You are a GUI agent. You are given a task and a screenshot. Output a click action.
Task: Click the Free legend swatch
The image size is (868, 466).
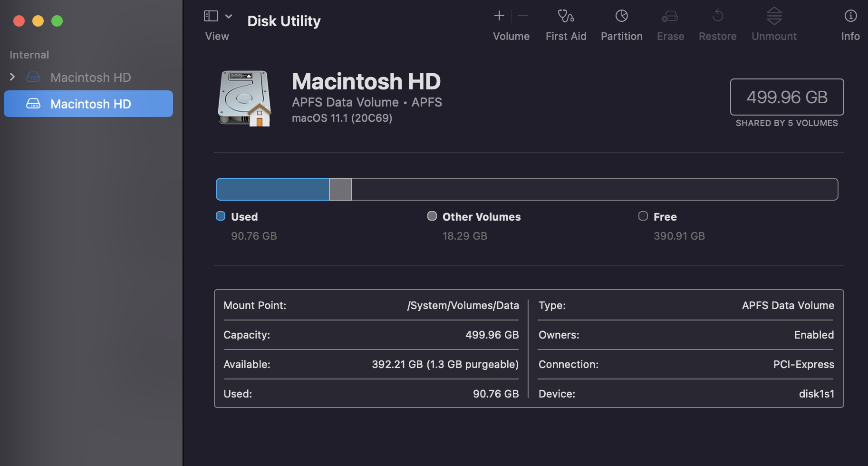tap(643, 216)
